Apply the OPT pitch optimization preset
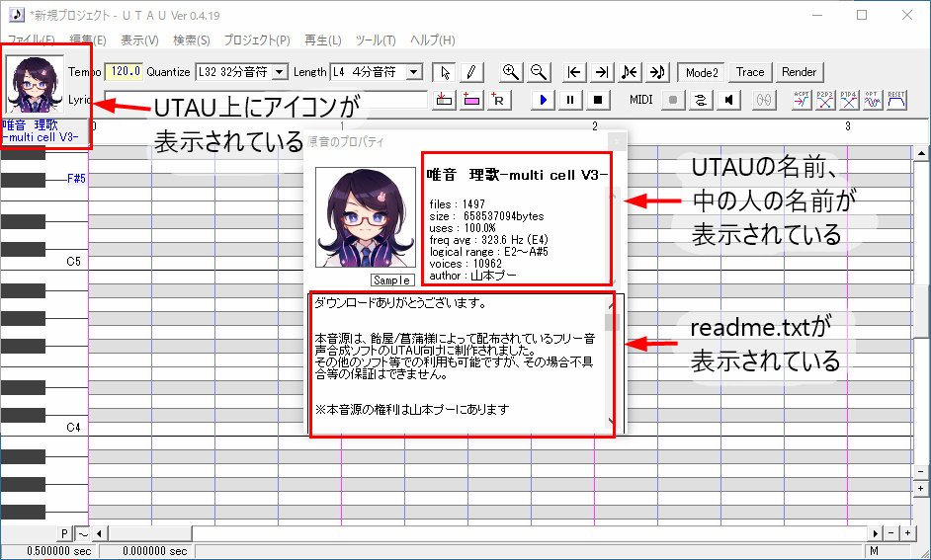The width and height of the screenshot is (931, 560). pos(873,100)
